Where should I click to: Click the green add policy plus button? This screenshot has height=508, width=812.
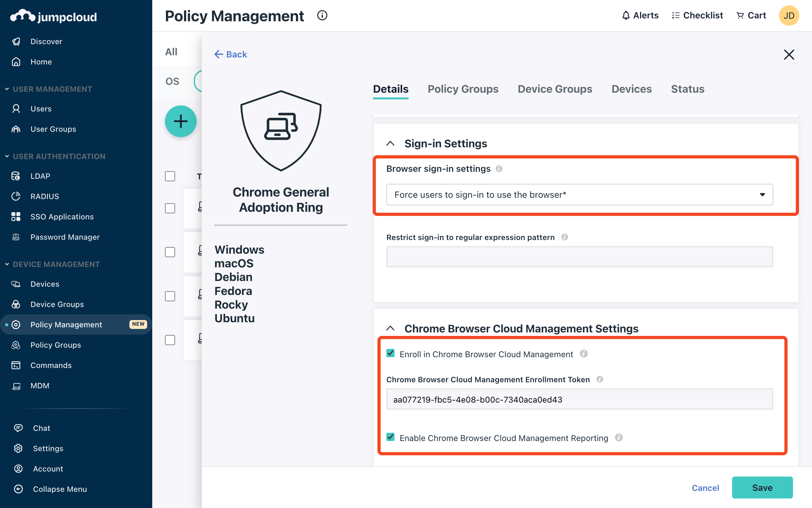180,121
